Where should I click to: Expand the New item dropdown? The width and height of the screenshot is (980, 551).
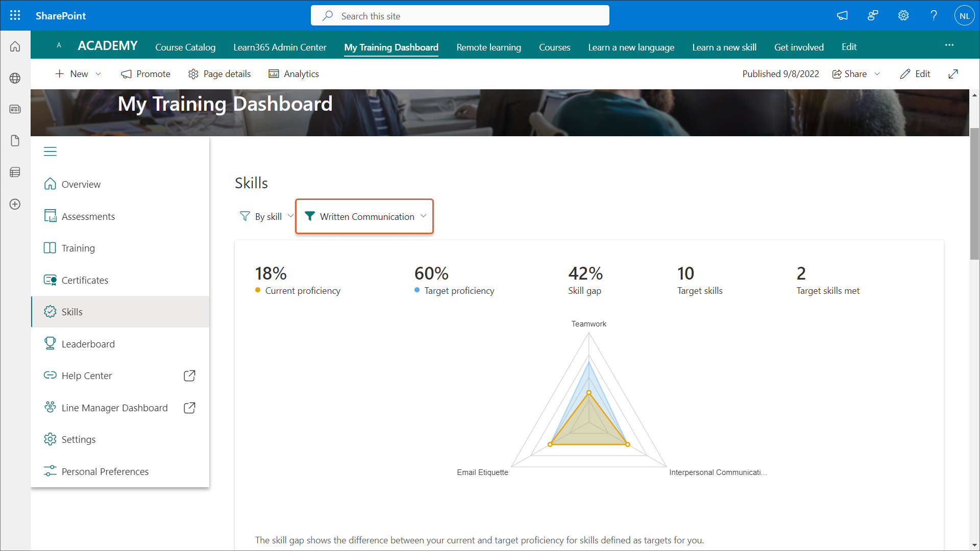(x=99, y=74)
